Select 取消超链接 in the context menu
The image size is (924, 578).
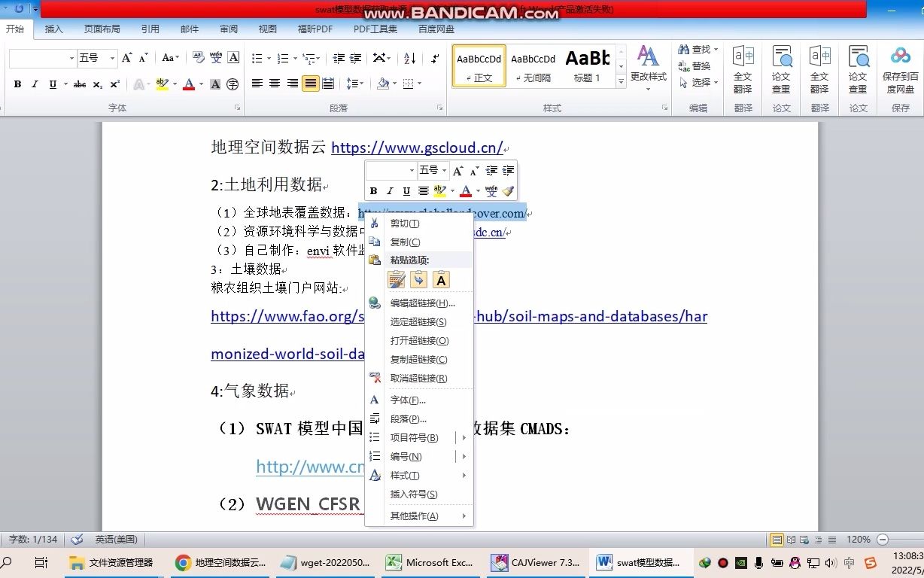(x=418, y=379)
